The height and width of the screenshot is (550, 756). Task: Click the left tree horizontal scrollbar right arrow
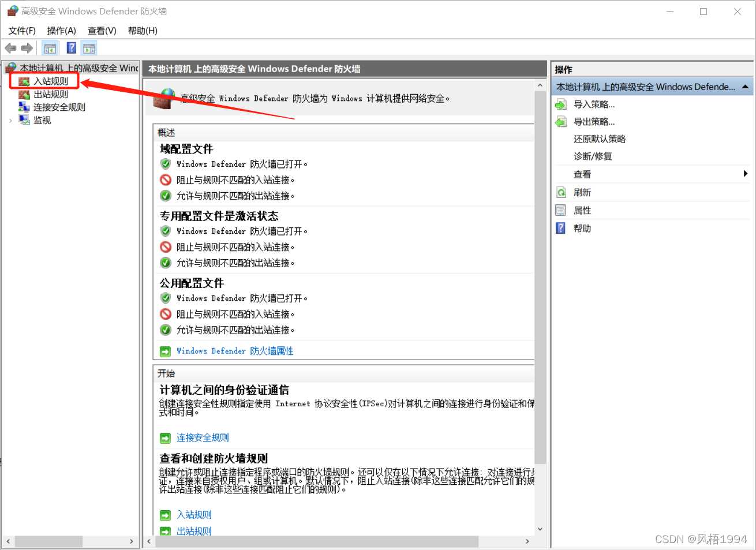(x=132, y=541)
